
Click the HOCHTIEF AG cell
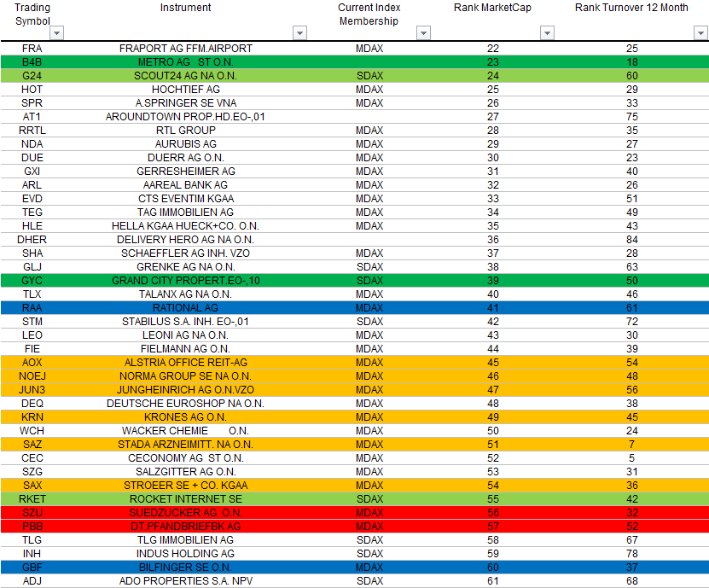[186, 89]
